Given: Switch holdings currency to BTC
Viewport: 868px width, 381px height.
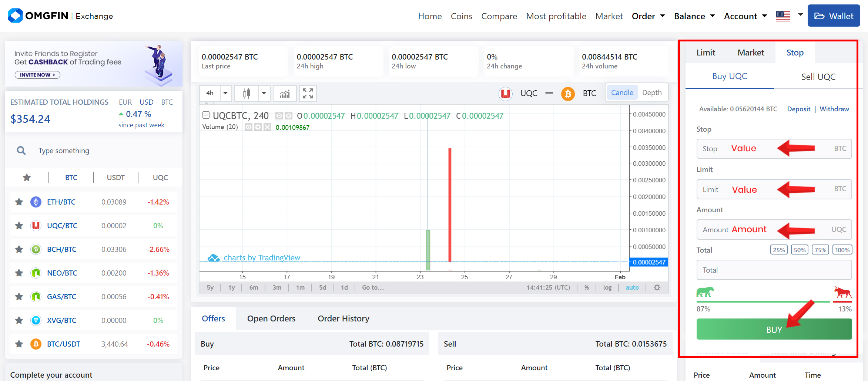Looking at the screenshot, I should [167, 102].
